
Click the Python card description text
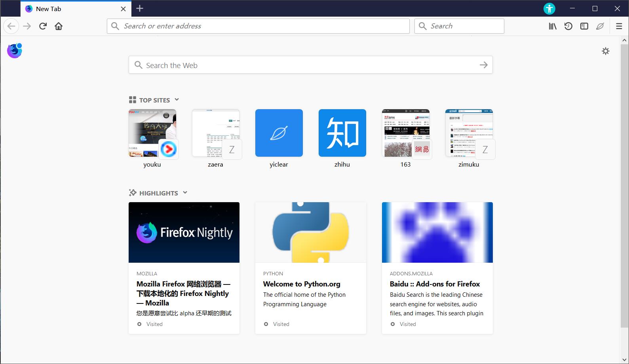(x=304, y=300)
